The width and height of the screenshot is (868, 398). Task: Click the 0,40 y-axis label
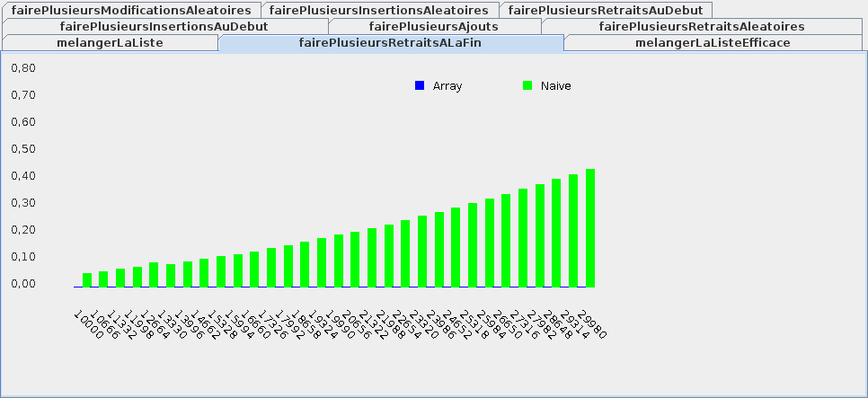[23, 176]
